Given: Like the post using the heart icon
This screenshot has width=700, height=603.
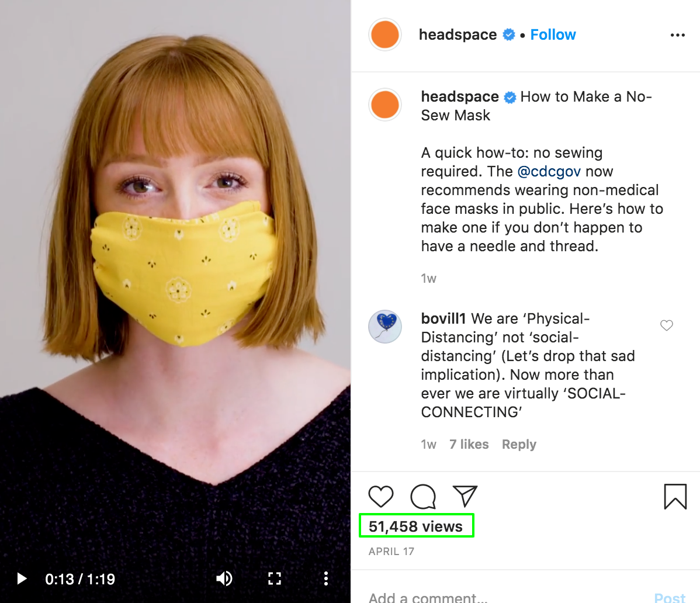Looking at the screenshot, I should (381, 496).
